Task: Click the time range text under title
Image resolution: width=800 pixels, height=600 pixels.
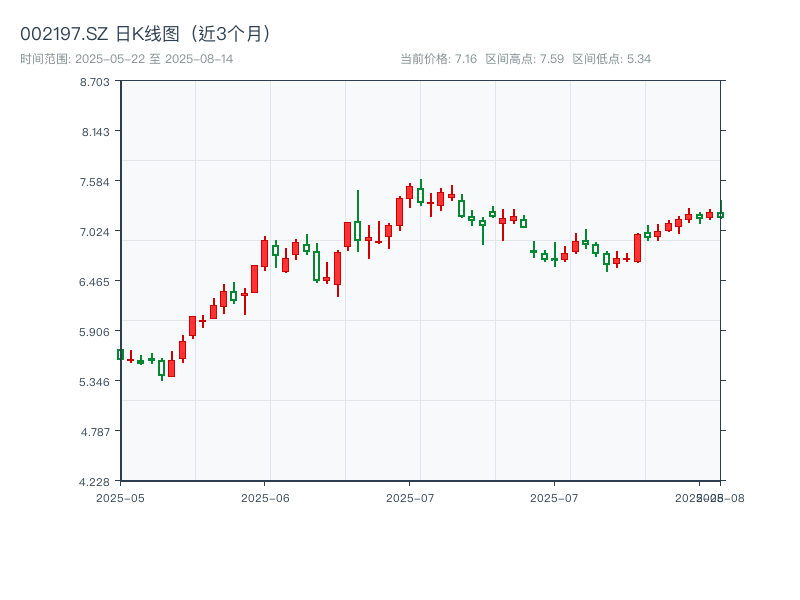Action: tap(127, 59)
